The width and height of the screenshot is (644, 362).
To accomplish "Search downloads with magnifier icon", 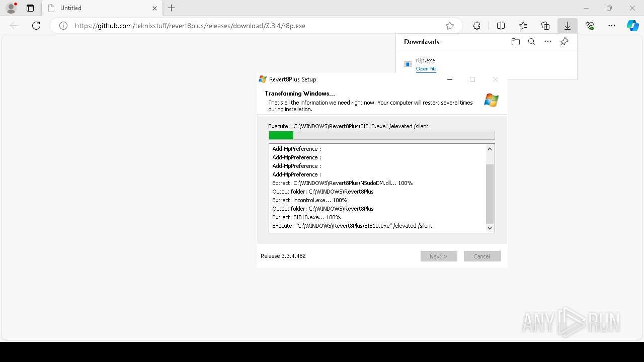I will pyautogui.click(x=532, y=42).
